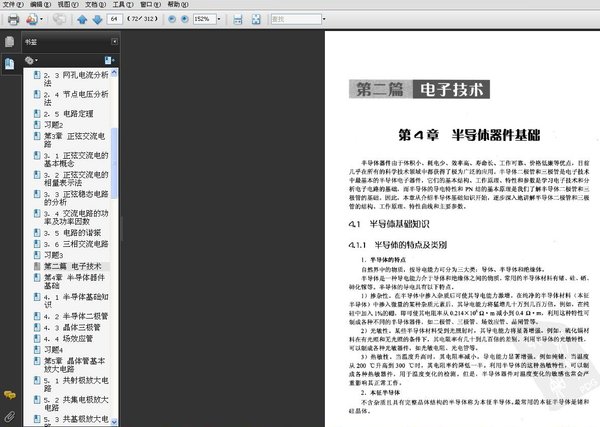Open the 工具 (Tools) menu
Screen dimensions: 600x427
tap(123, 4)
